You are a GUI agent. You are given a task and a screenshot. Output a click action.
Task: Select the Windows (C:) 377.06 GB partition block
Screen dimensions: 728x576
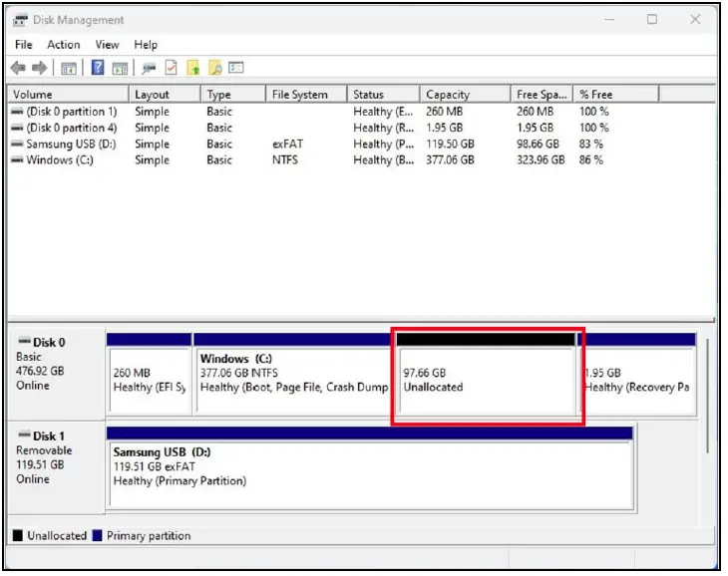click(293, 374)
